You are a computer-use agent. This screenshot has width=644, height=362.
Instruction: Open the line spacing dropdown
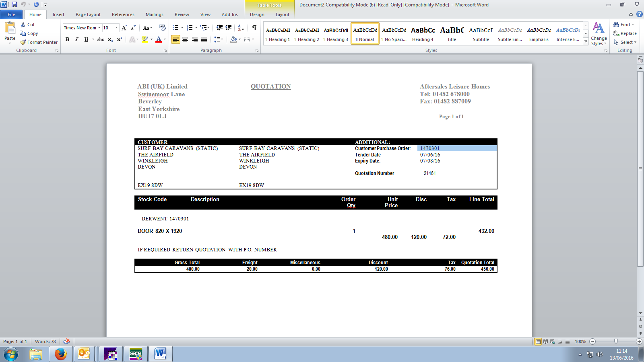[219, 39]
